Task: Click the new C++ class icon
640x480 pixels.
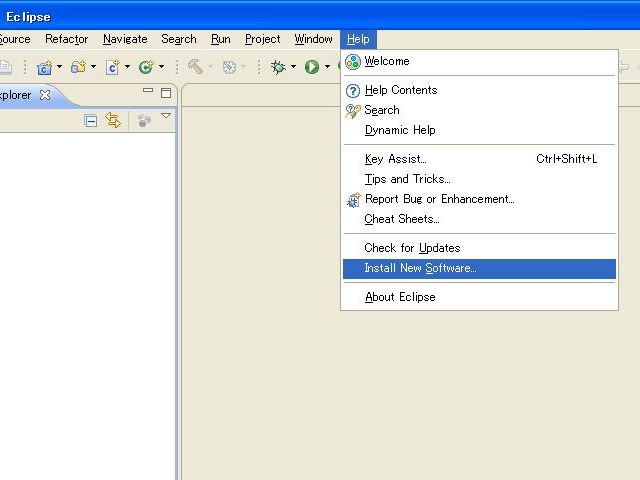Action: tap(146, 67)
